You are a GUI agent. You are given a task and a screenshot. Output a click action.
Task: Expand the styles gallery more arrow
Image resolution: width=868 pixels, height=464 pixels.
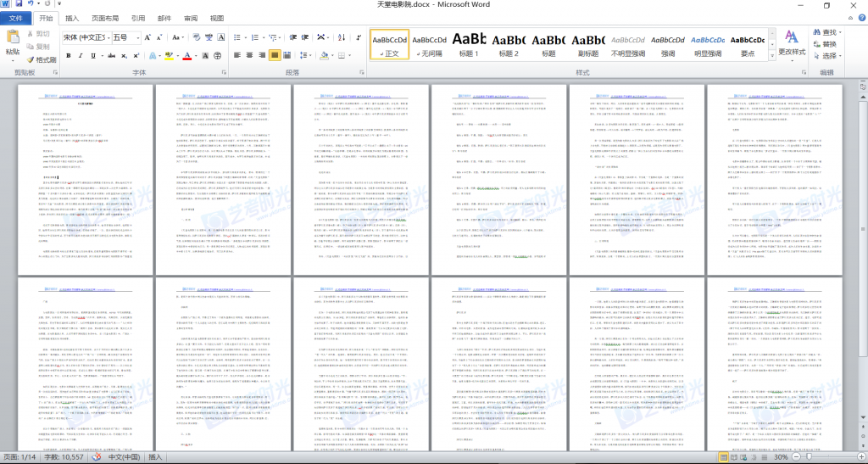click(773, 56)
